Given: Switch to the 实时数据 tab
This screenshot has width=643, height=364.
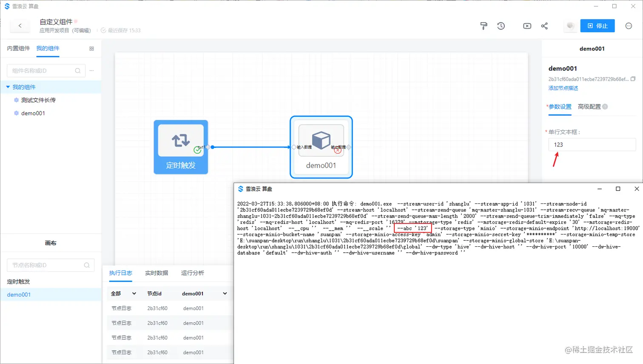Looking at the screenshot, I should [x=156, y=273].
